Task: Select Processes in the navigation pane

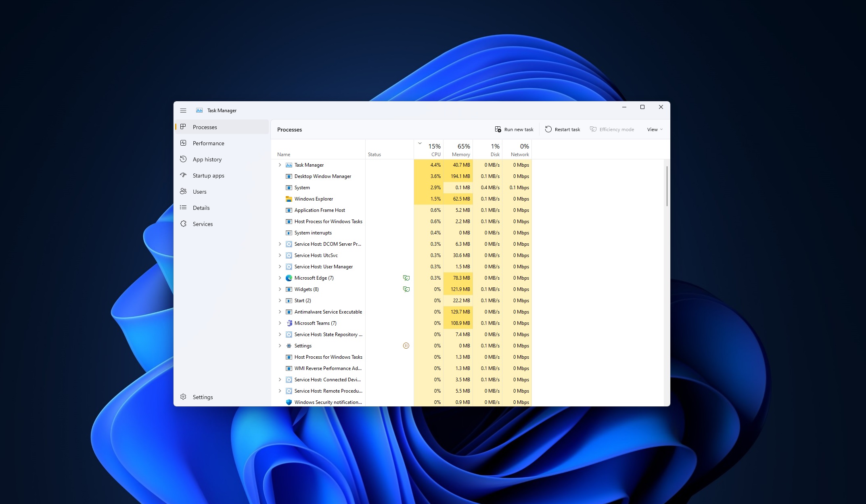Action: pos(205,127)
